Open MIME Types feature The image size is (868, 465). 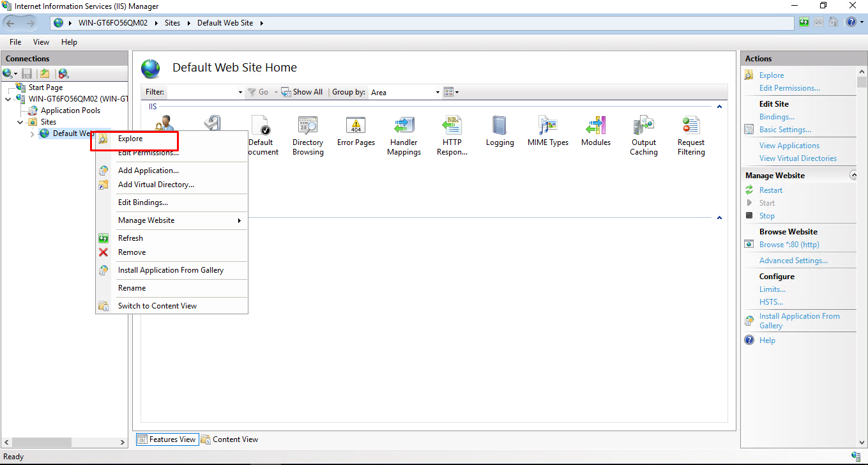[547, 132]
